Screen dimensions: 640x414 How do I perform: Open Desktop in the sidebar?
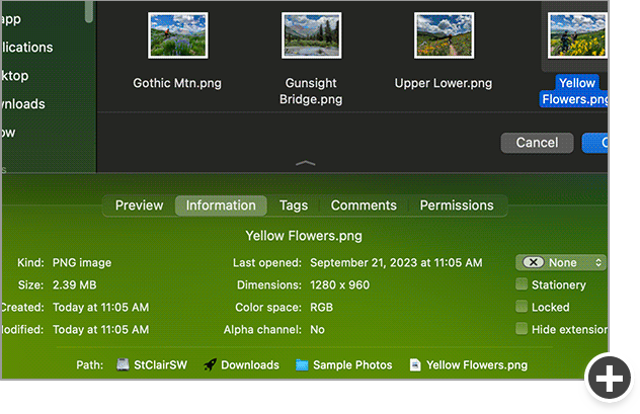tap(15, 76)
